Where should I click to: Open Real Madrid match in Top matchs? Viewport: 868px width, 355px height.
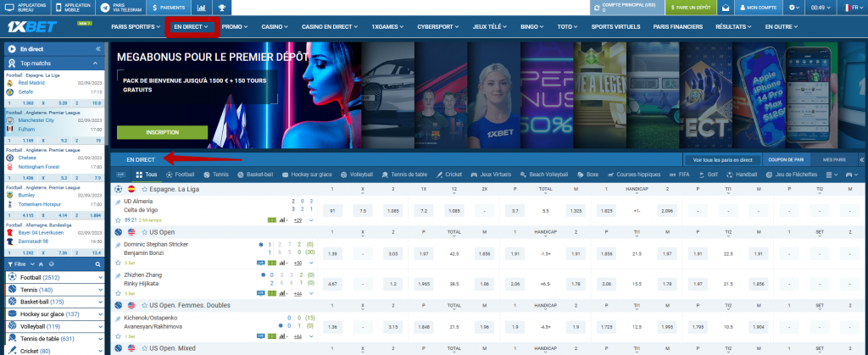(x=53, y=87)
